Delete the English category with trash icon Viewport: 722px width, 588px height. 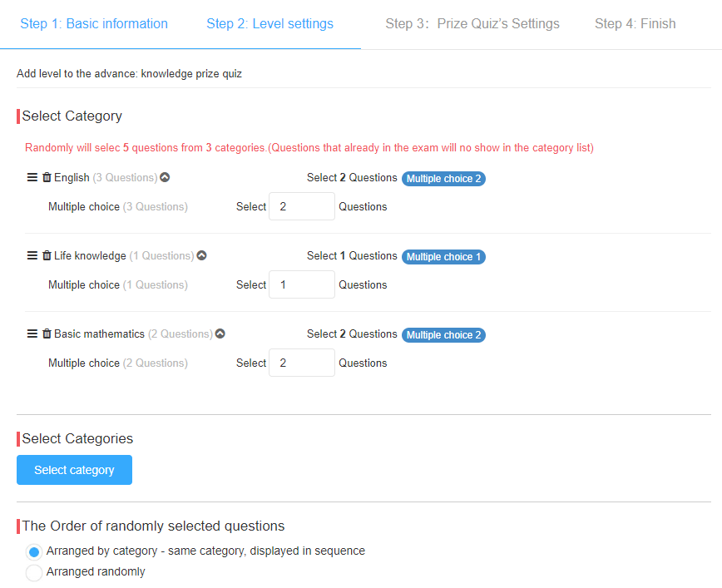[x=47, y=177]
